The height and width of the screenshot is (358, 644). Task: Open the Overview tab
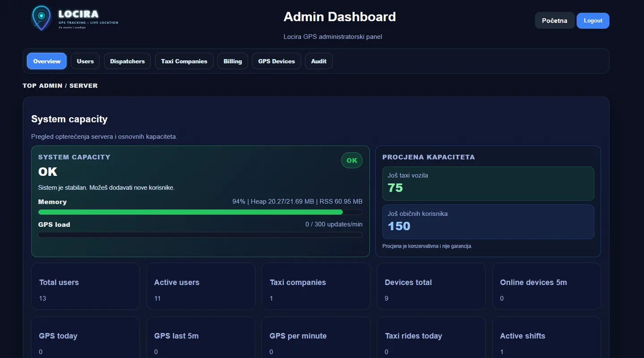click(x=47, y=61)
